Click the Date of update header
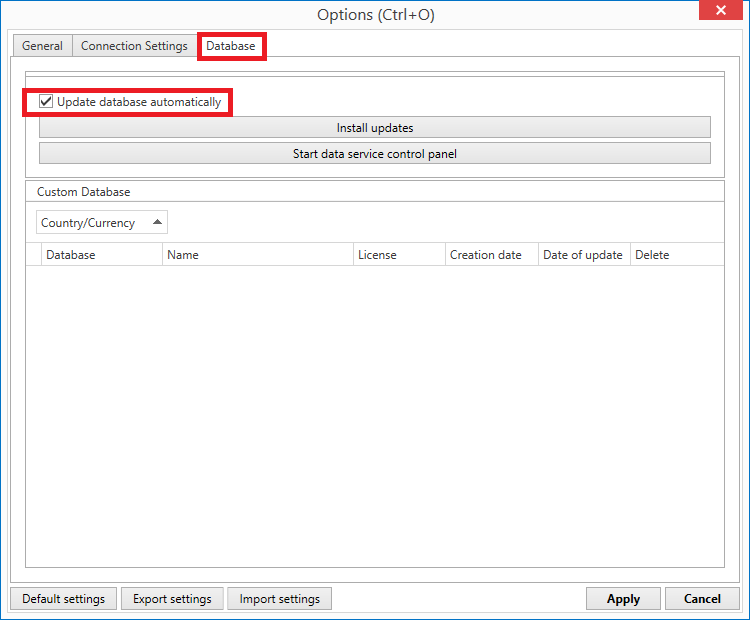This screenshot has width=750, height=620. pos(584,255)
